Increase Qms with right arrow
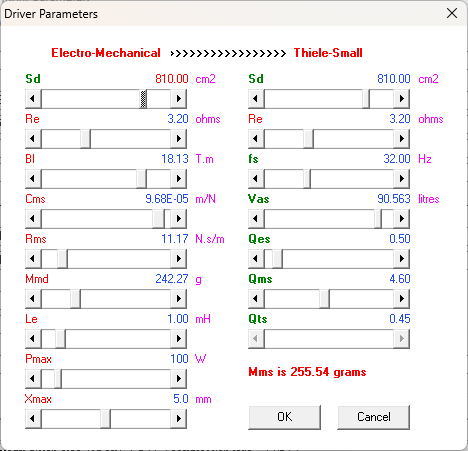 (x=402, y=299)
